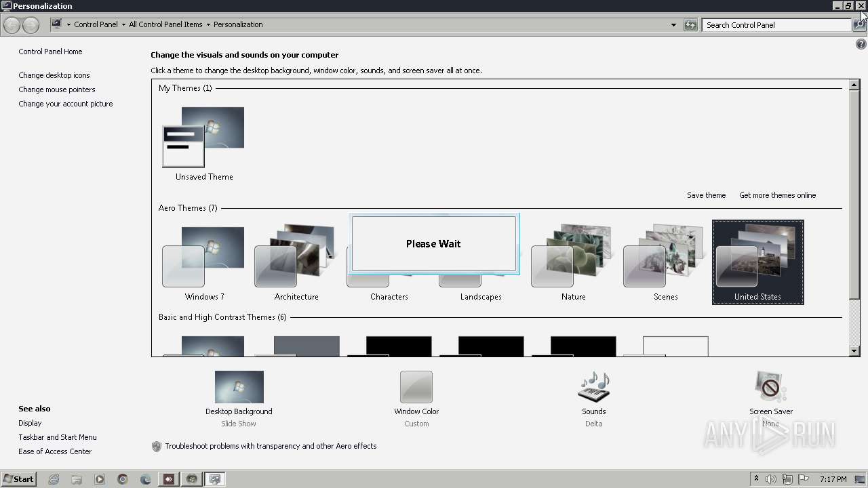
Task: Open Ease of Access Center link
Action: [55, 451]
